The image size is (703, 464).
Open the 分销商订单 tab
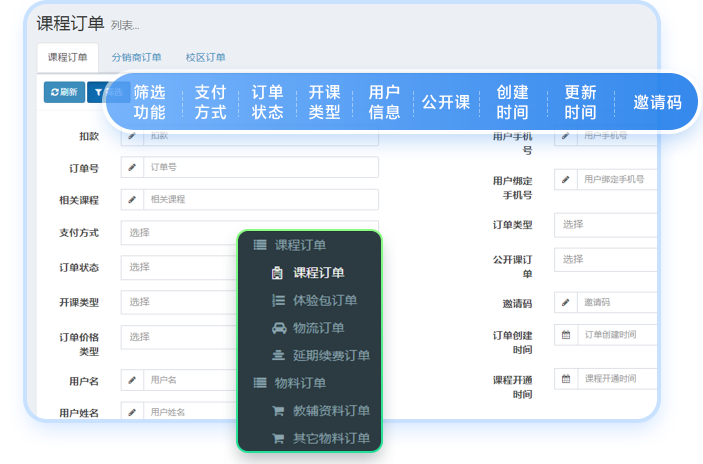click(x=136, y=57)
